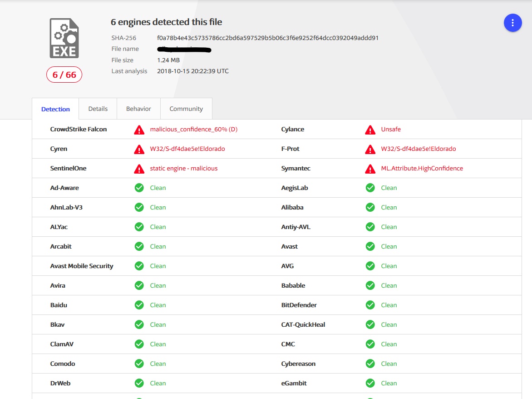Click Symantec's red alert triangle icon

(370, 169)
